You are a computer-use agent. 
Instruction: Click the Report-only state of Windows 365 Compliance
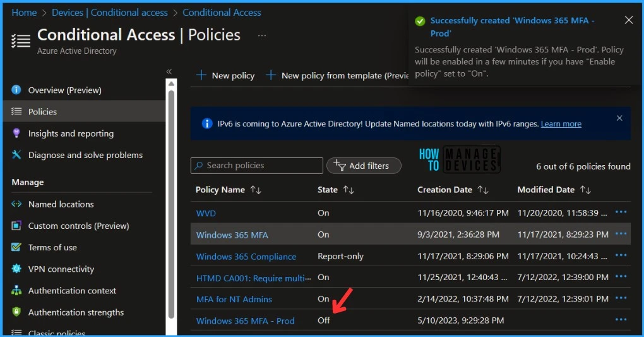340,256
